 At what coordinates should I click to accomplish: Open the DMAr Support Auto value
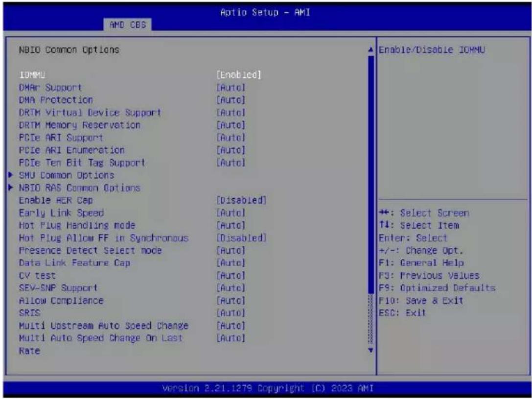pyautogui.click(x=231, y=88)
